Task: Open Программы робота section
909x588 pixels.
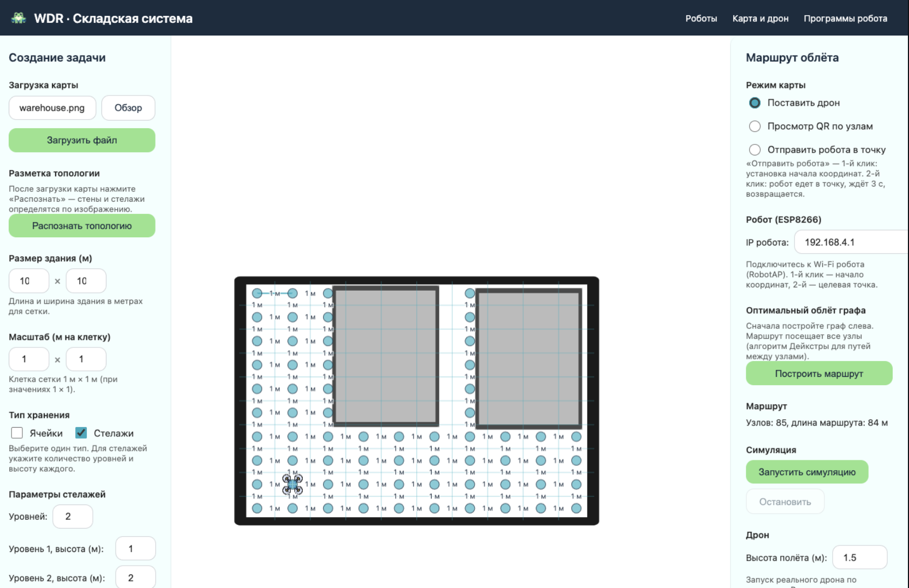Action: pos(845,19)
